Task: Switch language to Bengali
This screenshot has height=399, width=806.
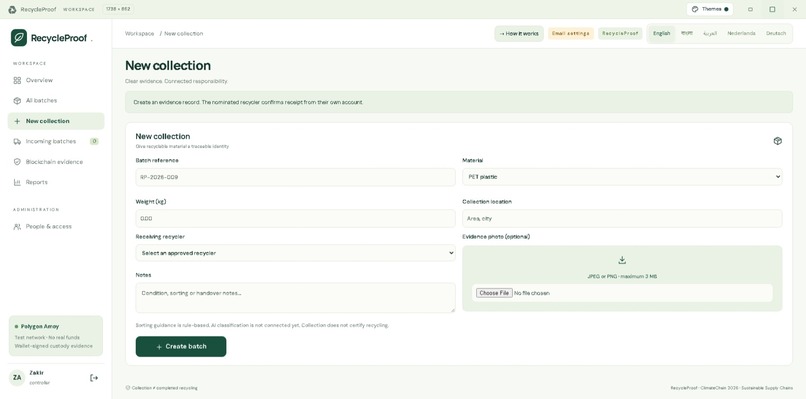Action: coord(687,33)
